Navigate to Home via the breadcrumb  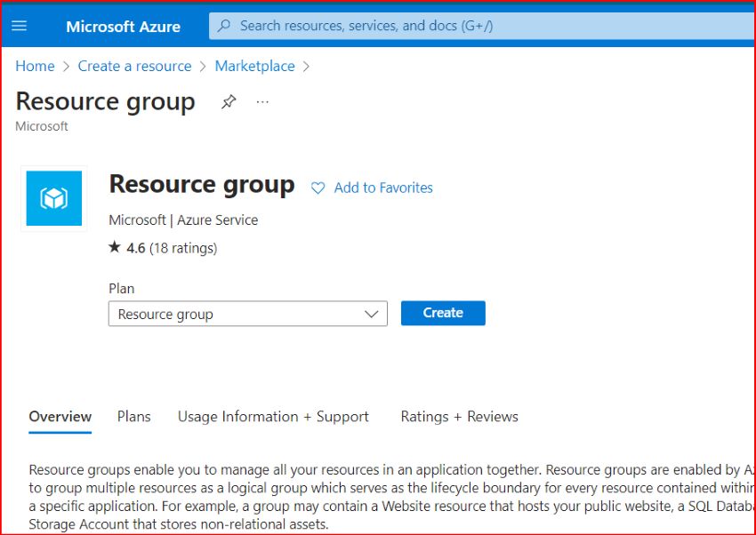point(35,66)
